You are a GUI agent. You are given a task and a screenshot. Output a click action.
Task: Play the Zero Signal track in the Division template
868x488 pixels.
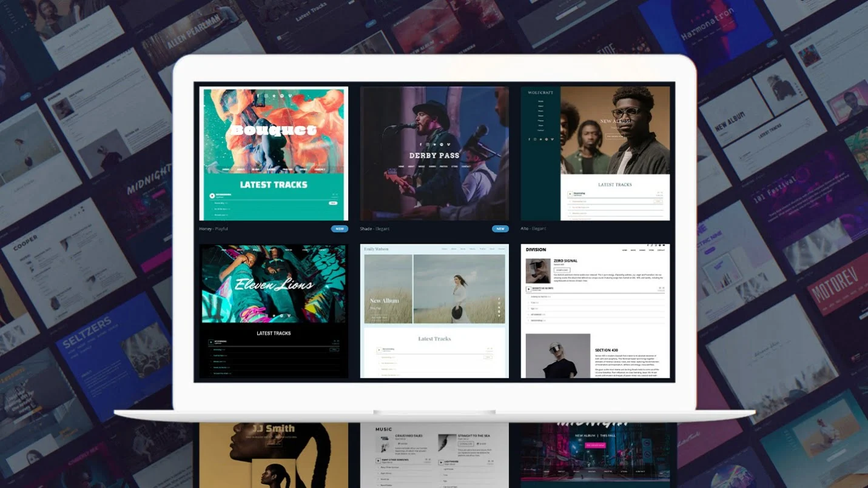(529, 289)
